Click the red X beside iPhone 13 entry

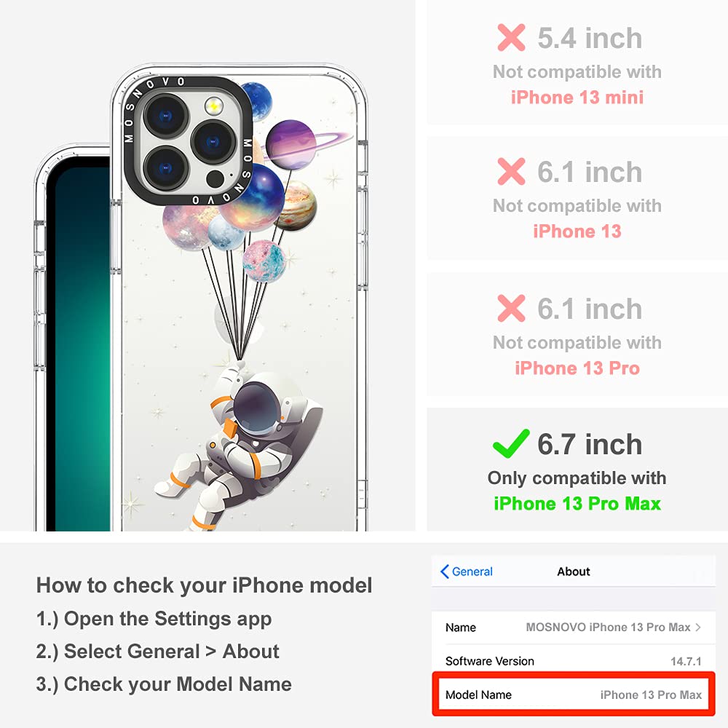[511, 171]
